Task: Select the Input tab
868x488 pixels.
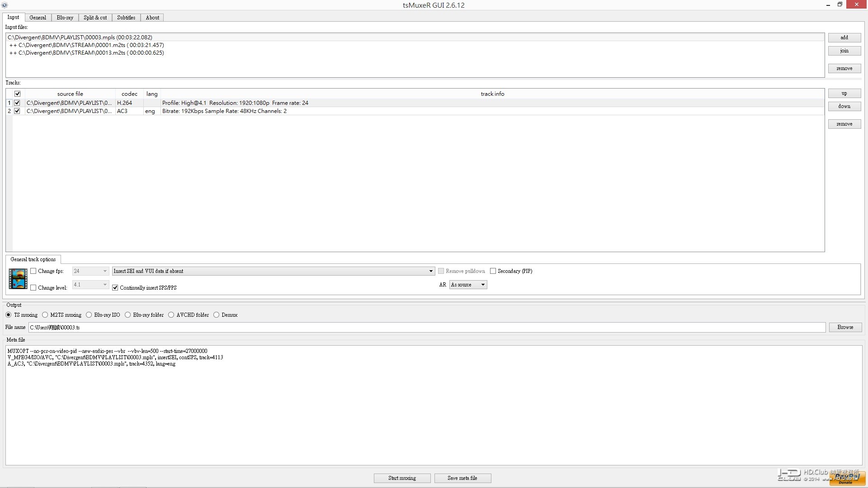Action: 13,17
